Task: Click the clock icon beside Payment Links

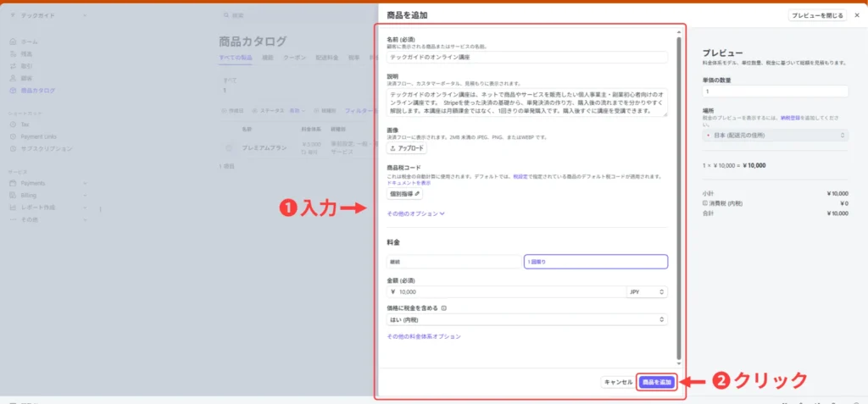Action: click(x=14, y=137)
